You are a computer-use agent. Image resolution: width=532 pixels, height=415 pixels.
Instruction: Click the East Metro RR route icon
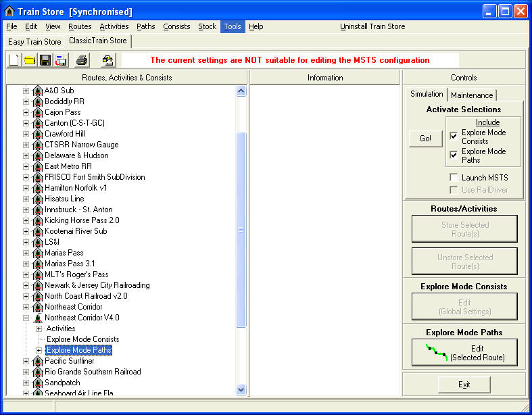[38, 167]
